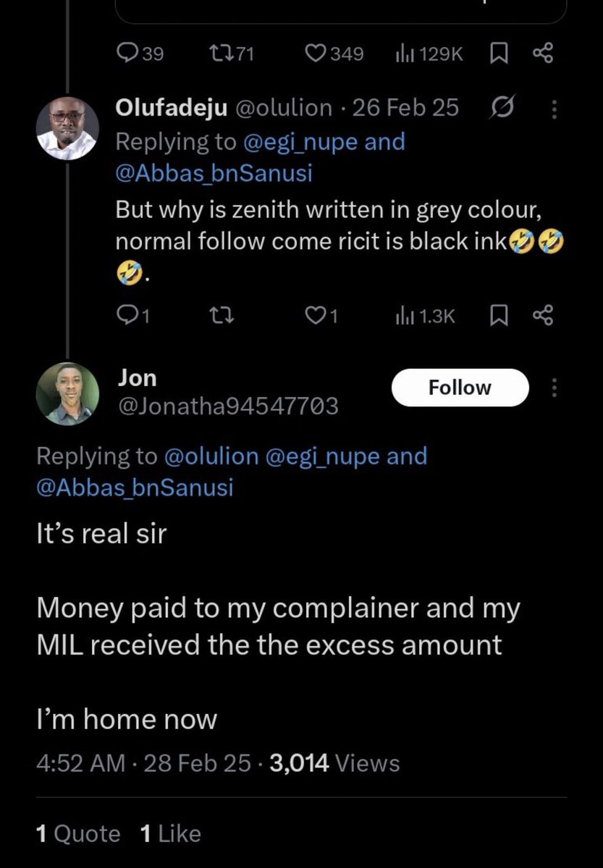View analytics showing 1.3K views

[x=424, y=315]
